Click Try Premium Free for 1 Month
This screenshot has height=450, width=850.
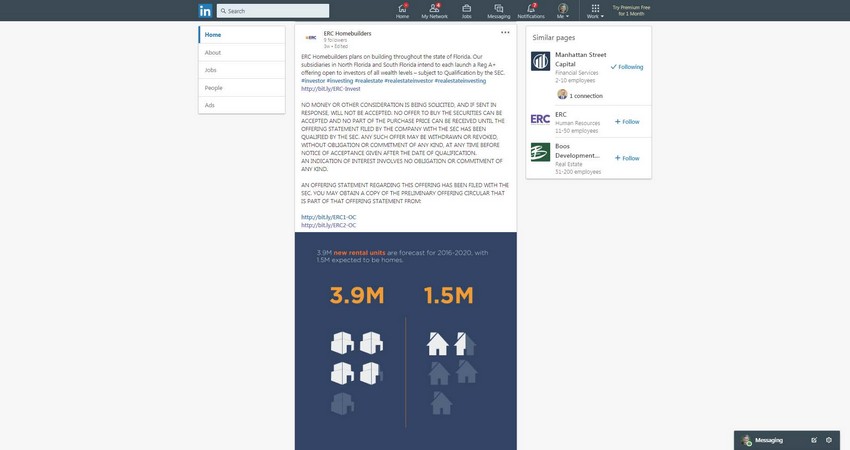632,10
